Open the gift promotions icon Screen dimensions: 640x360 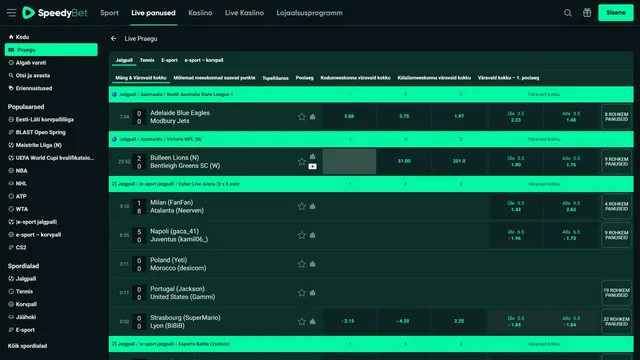pos(587,13)
